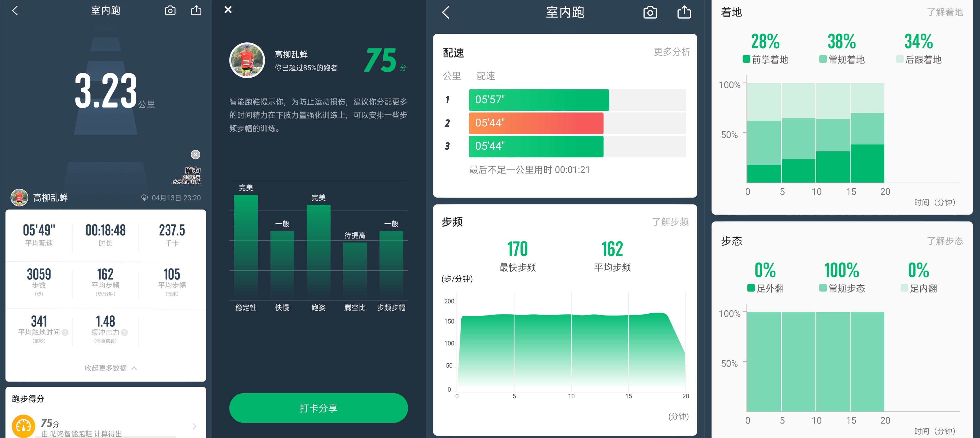This screenshot has height=438, width=980.
Task: Open the camera icon on the 室内跑 screen
Action: click(x=170, y=10)
